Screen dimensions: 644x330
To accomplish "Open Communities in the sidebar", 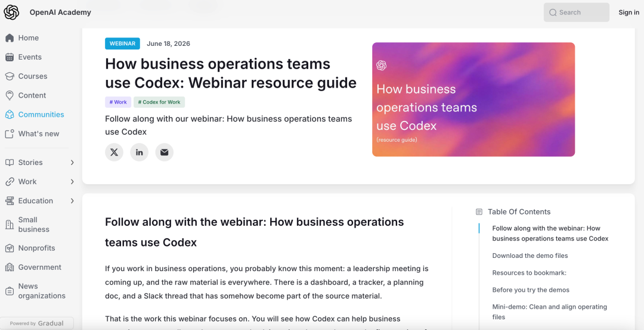I will coord(40,114).
